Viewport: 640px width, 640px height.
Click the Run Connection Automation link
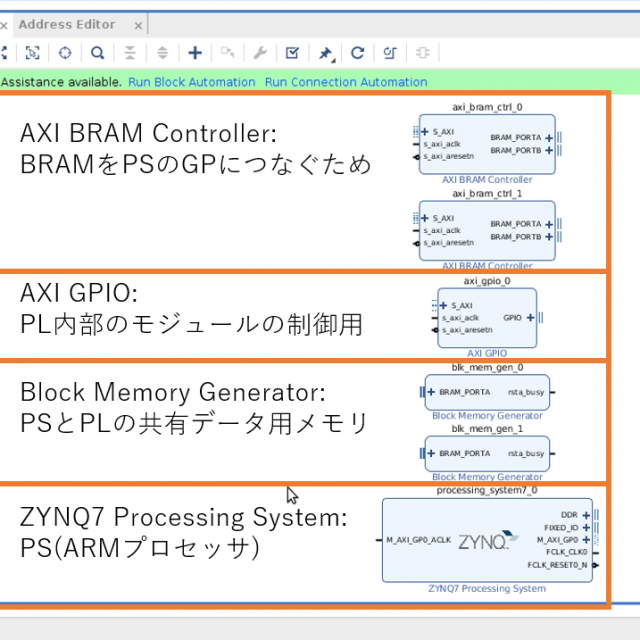[x=345, y=82]
